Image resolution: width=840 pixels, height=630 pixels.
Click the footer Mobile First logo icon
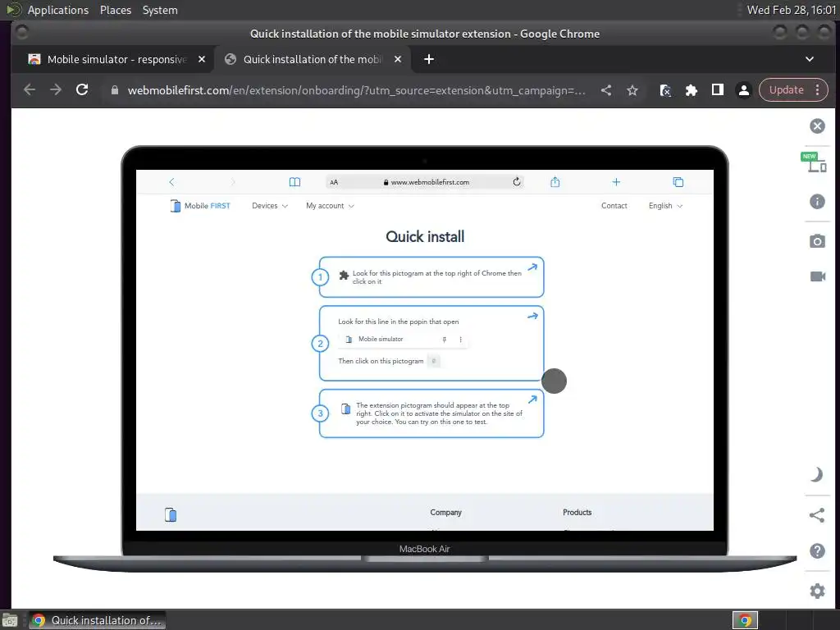point(171,514)
